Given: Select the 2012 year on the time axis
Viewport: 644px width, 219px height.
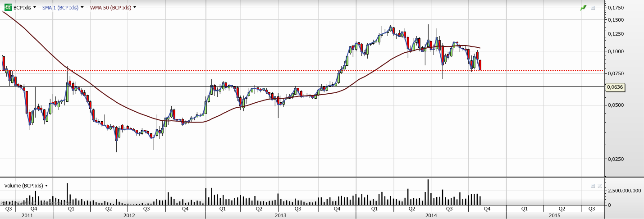Looking at the screenshot, I should (129, 215).
